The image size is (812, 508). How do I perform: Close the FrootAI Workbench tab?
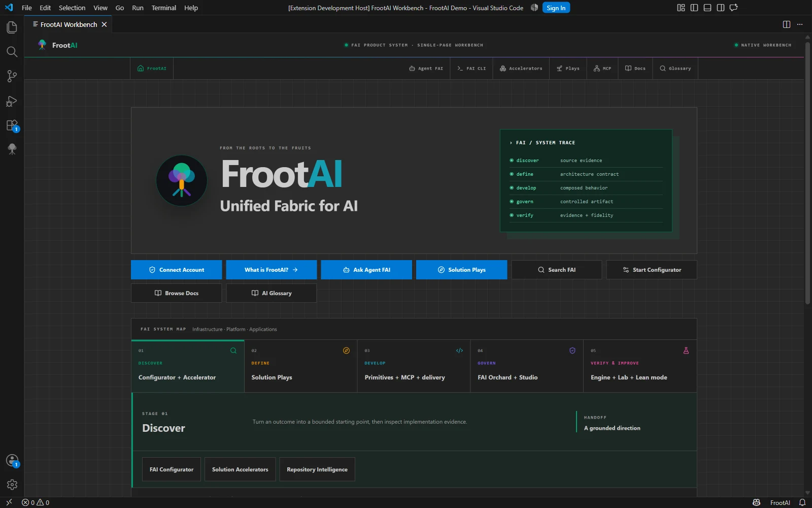coord(104,24)
